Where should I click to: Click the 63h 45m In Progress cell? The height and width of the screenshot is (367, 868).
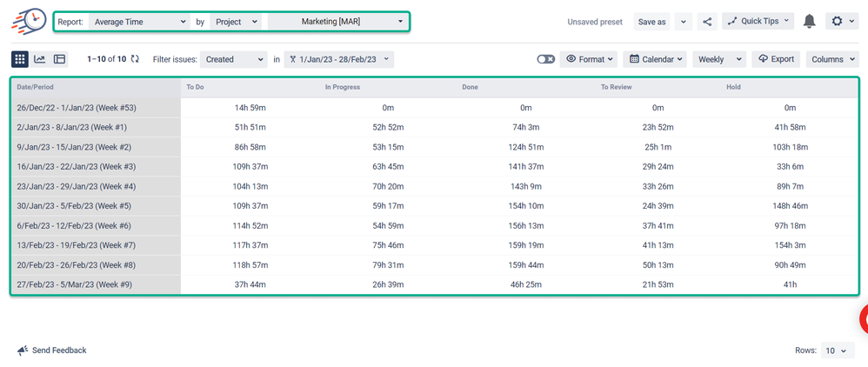tap(388, 167)
